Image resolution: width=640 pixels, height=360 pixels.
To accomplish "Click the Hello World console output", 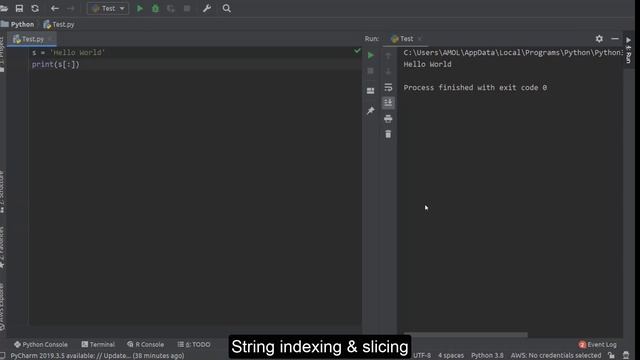I will coord(427,64).
